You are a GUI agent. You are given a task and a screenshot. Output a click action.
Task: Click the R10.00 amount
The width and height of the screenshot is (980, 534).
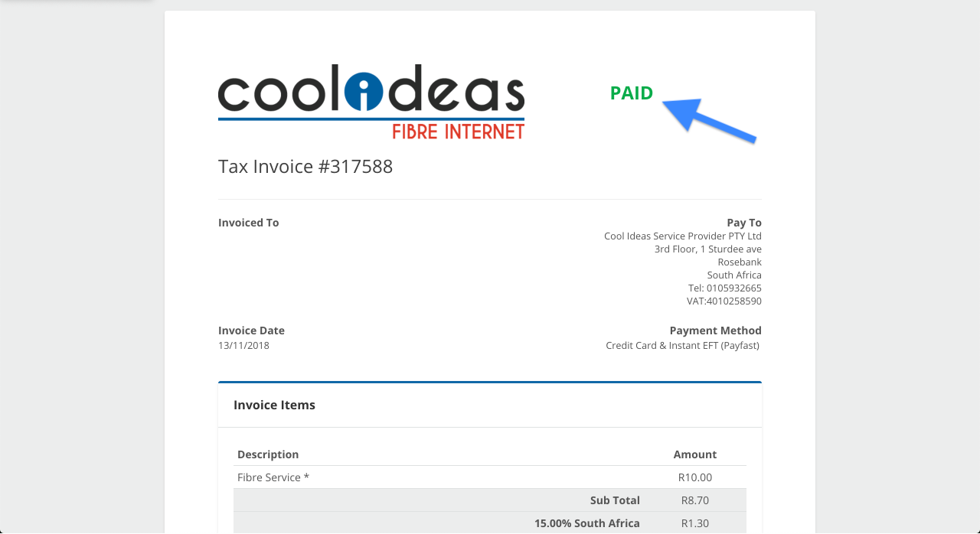point(695,477)
